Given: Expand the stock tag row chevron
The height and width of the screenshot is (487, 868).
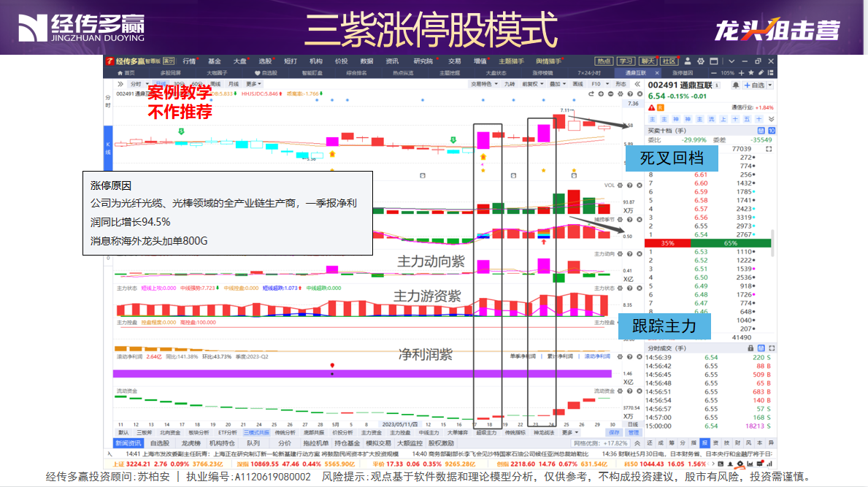Looking at the screenshot, I should click(x=771, y=119).
